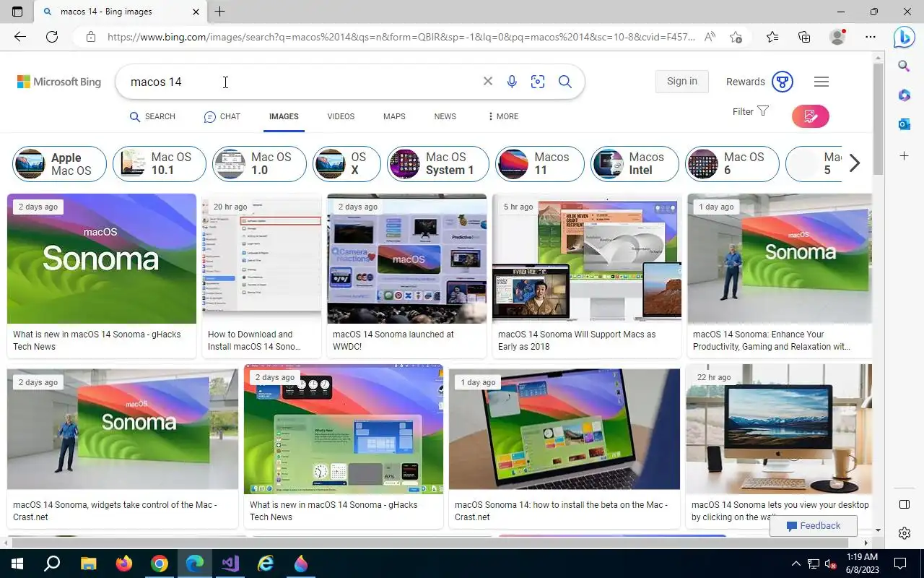Select OS X suggestion chip
This screenshot has width=924, height=578.
pos(346,164)
